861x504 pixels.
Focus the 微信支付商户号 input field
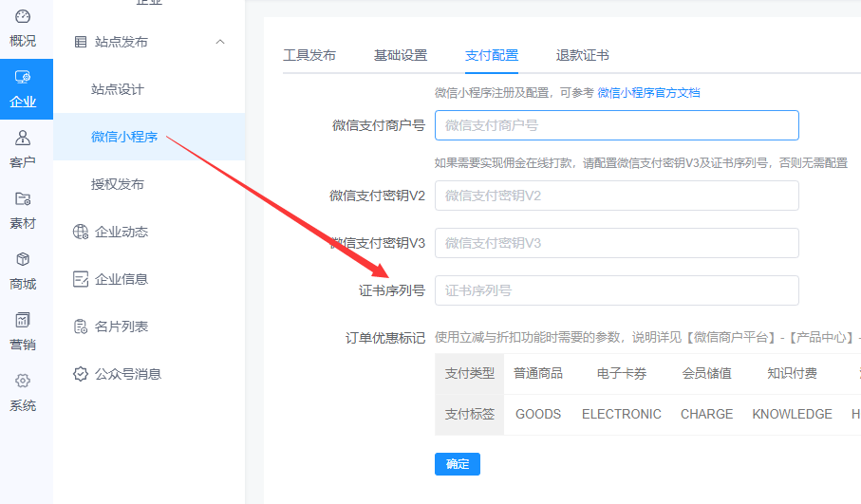(x=617, y=125)
